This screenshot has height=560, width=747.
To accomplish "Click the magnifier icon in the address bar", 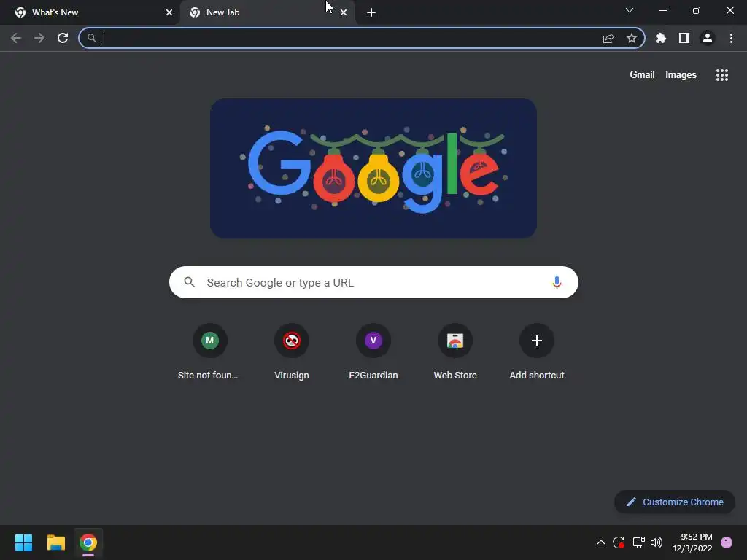I will pyautogui.click(x=91, y=38).
